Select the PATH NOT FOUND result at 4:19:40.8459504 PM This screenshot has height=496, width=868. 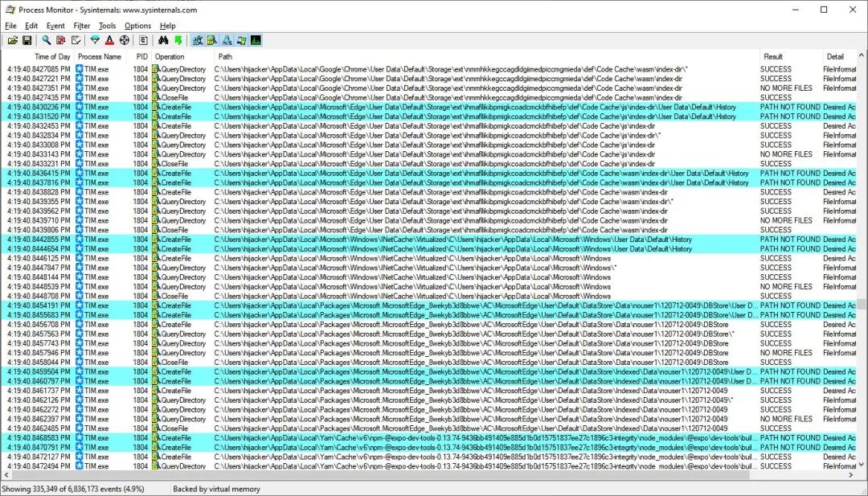pos(790,371)
